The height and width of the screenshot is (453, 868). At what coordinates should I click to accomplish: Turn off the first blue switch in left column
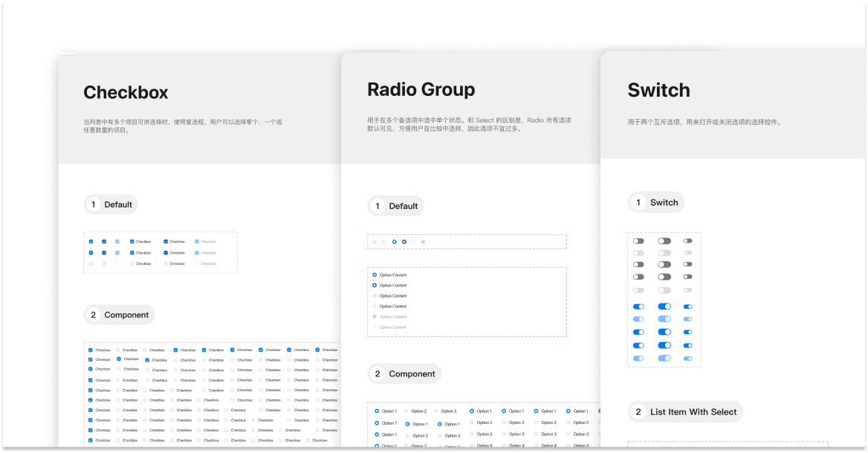(638, 306)
